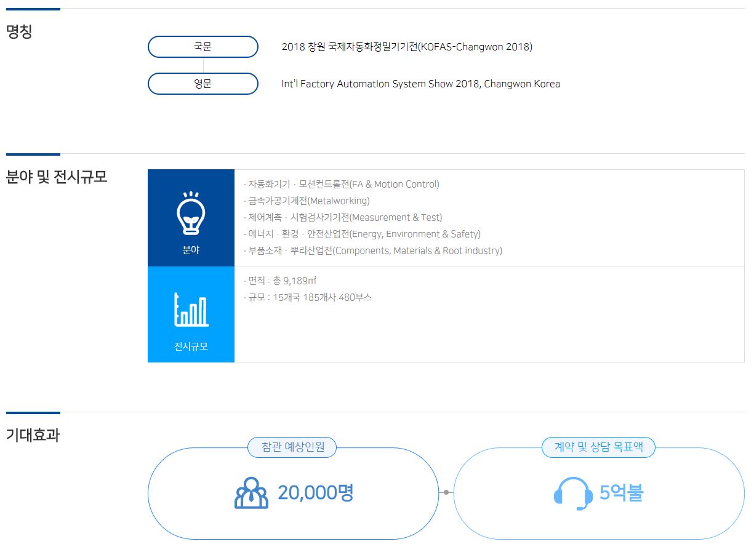Click the 계약 및 상담 목표액 badge
The height and width of the screenshot is (560, 754).
[598, 447]
